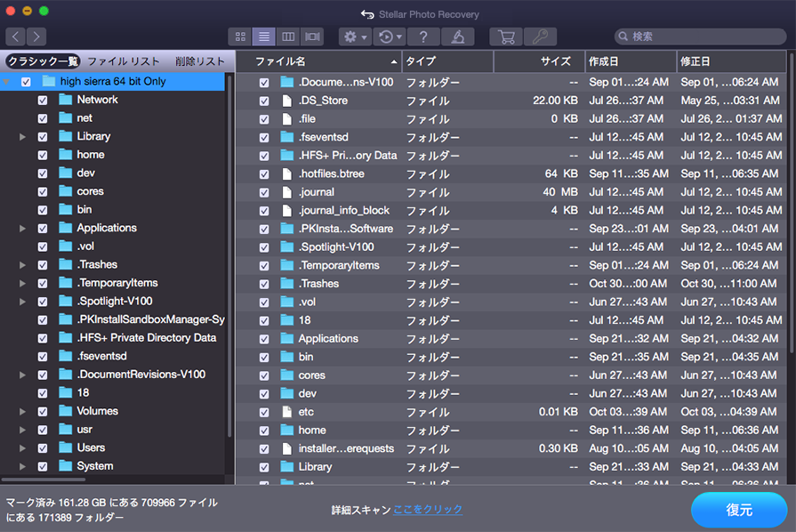This screenshot has width=796, height=532.
Task: Click the Stellar Photo Recovery title icon
Action: pyautogui.click(x=367, y=14)
